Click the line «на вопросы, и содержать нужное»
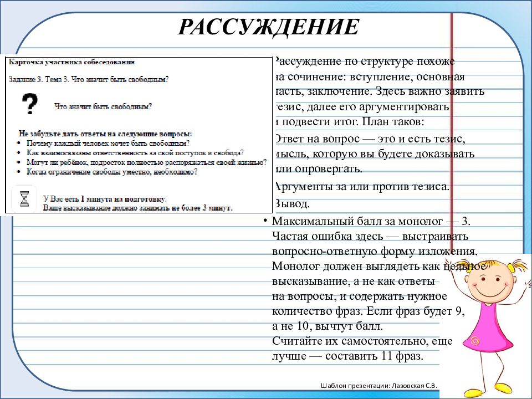Screen dimensions: 532x399 [x=360, y=296]
